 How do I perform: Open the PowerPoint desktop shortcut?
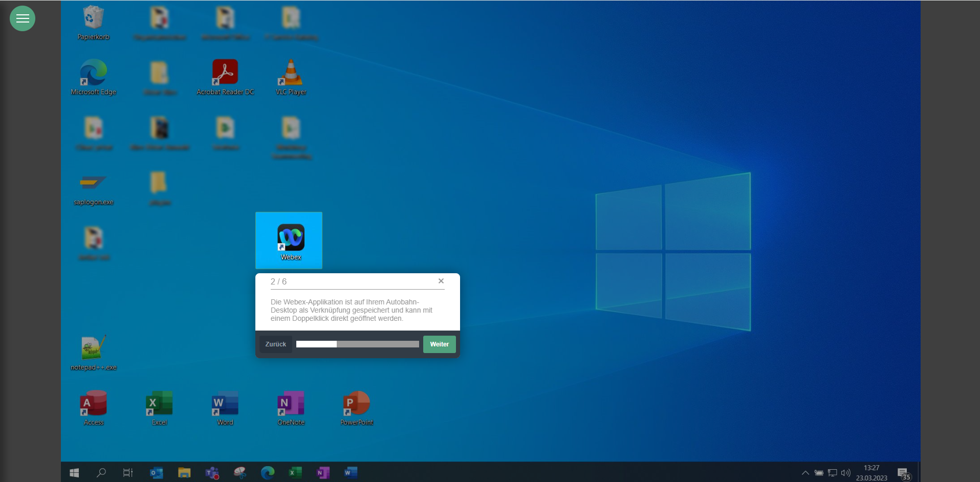click(357, 404)
